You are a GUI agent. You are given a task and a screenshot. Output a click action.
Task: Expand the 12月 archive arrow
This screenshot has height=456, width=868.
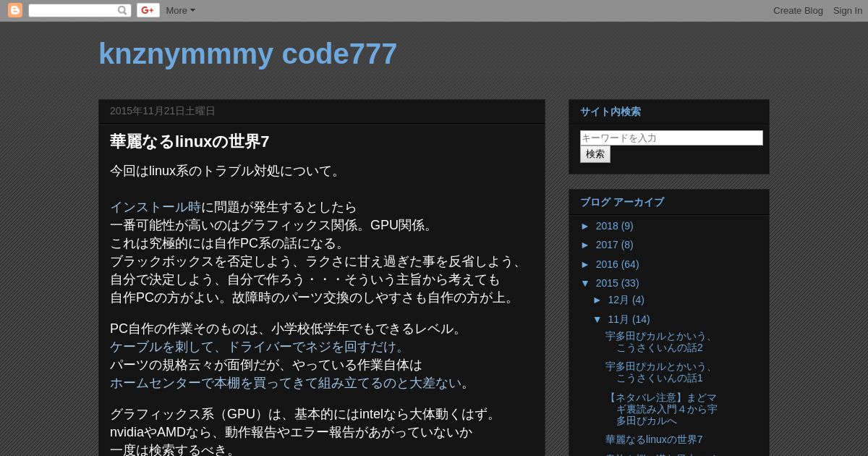(x=598, y=300)
